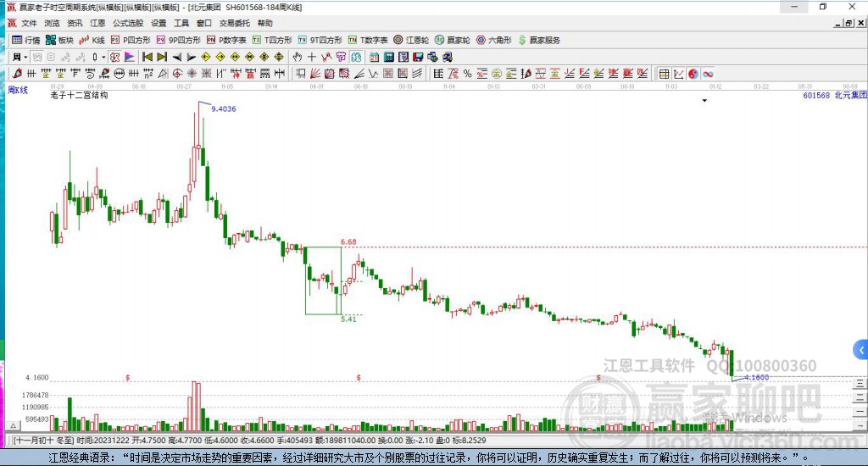Open the 江恩轮 Gann wheel
This screenshot has height=466, width=868.
411,40
